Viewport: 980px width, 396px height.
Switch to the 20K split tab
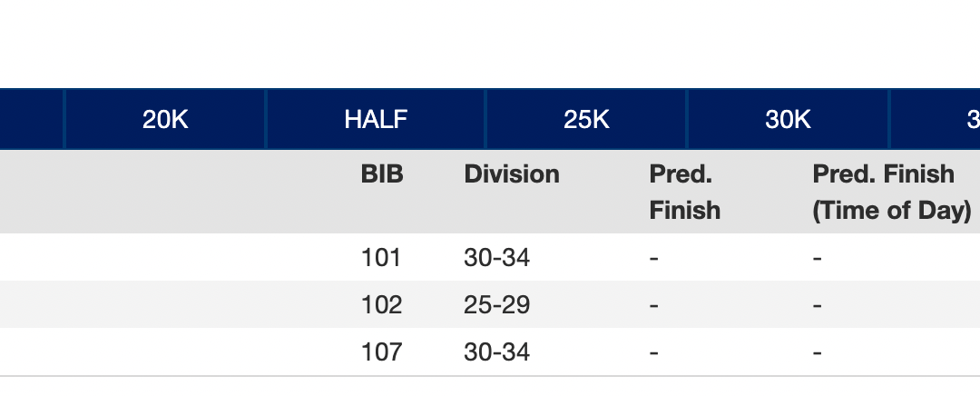click(x=165, y=119)
